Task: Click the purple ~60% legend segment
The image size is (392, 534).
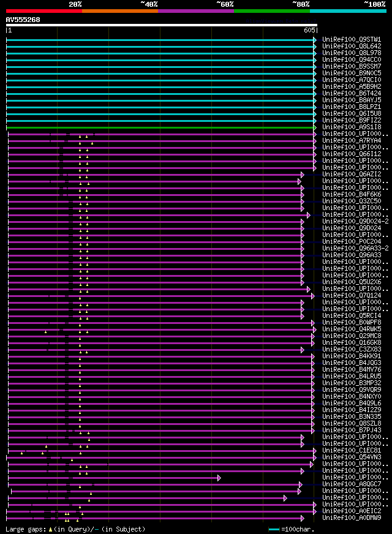Action: pyautogui.click(x=196, y=11)
